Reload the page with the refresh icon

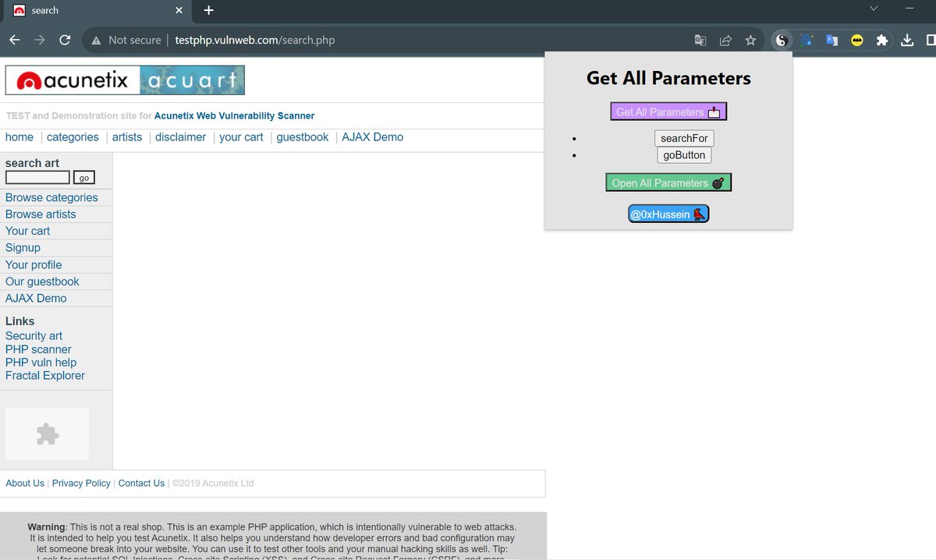(66, 40)
